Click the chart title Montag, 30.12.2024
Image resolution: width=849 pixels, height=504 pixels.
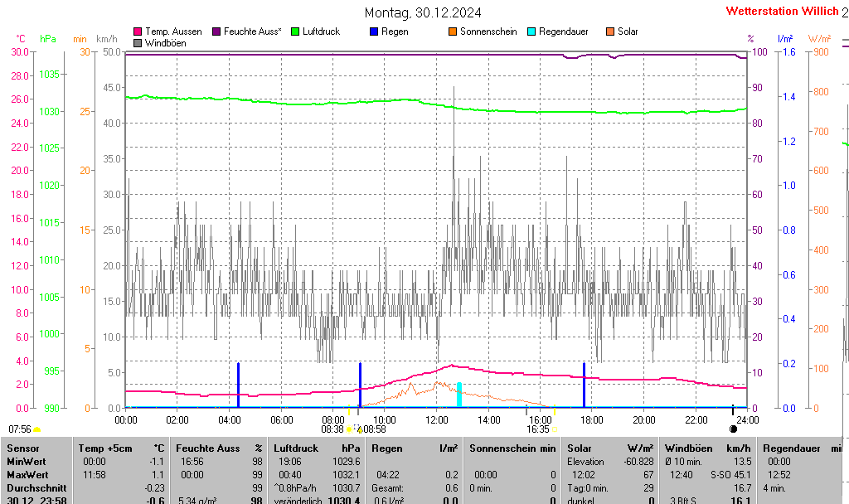coord(423,12)
